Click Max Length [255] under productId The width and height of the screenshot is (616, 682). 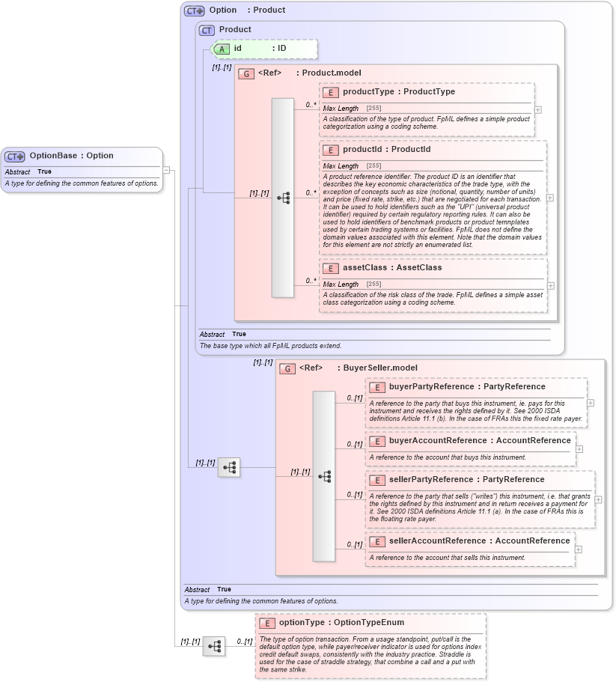(352, 166)
